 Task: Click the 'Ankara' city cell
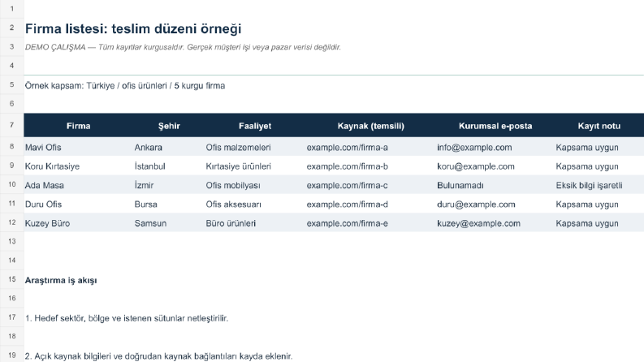[149, 148]
